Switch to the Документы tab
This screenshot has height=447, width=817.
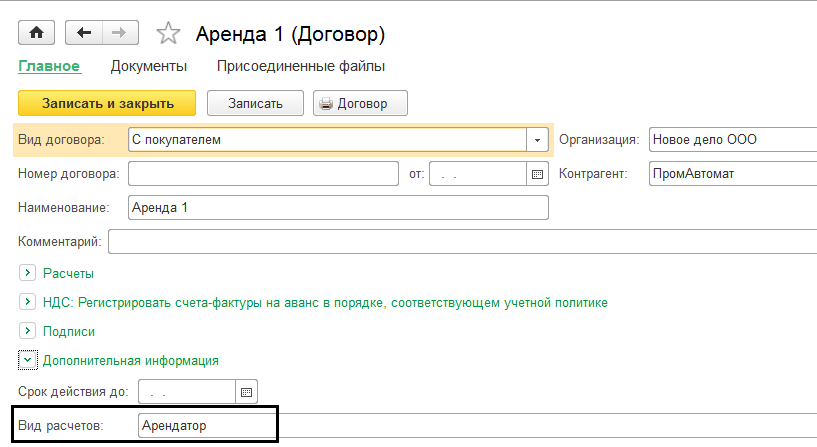point(149,67)
